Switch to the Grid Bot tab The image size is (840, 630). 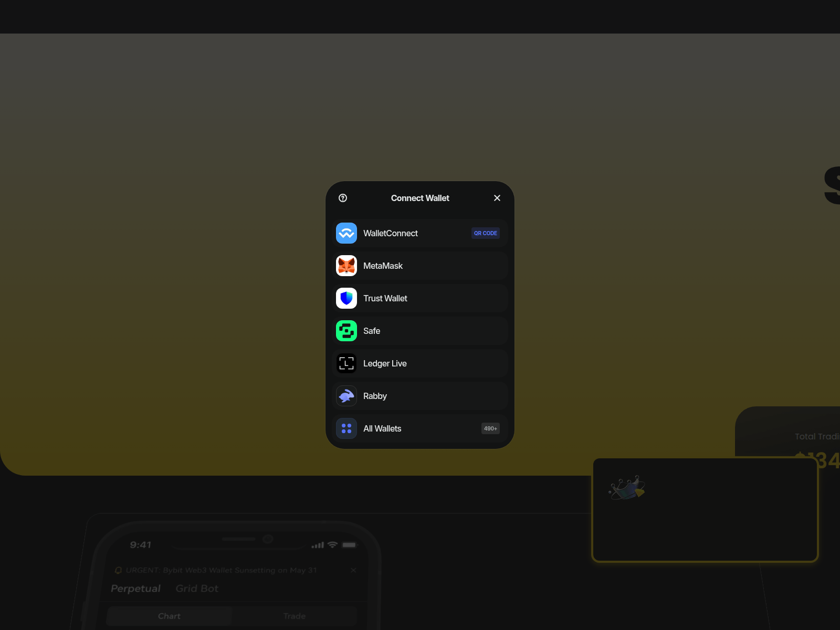[197, 589]
